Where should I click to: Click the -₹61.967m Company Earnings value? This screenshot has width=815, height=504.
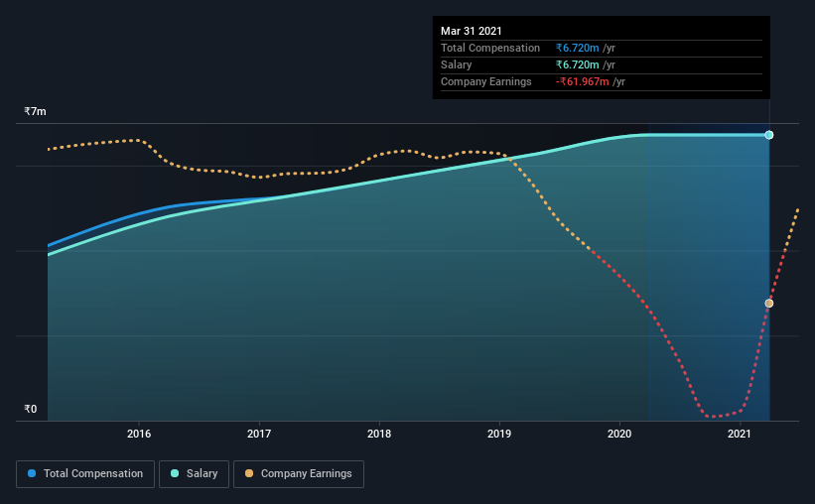coord(582,81)
